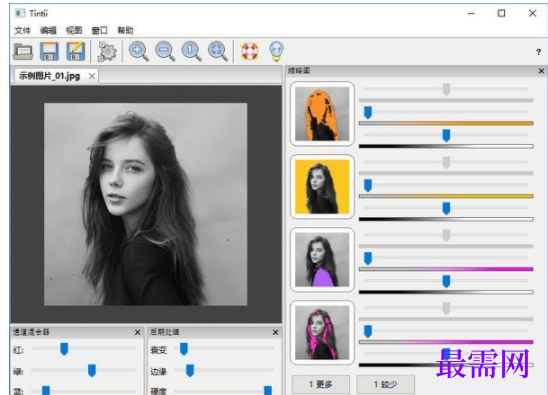Open the 文件 menu
This screenshot has width=548, height=395.
coord(22,30)
